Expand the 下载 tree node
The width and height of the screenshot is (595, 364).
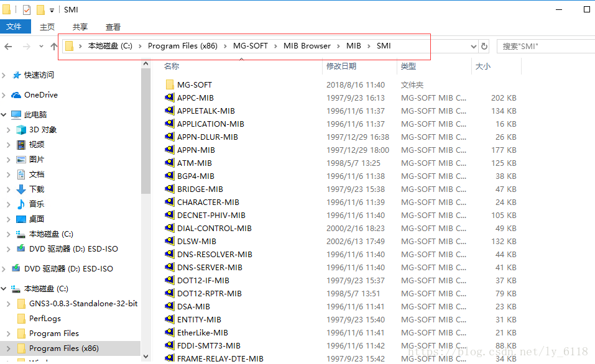pyautogui.click(x=8, y=189)
